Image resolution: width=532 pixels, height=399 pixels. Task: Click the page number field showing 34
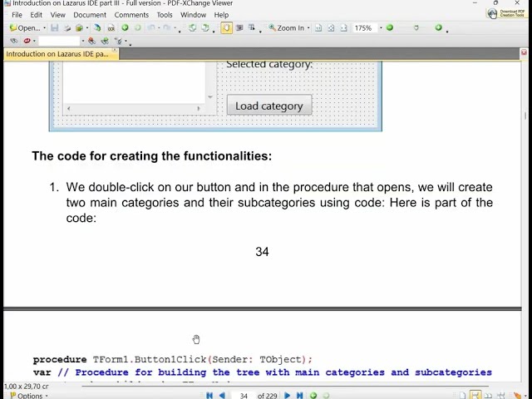pos(244,396)
